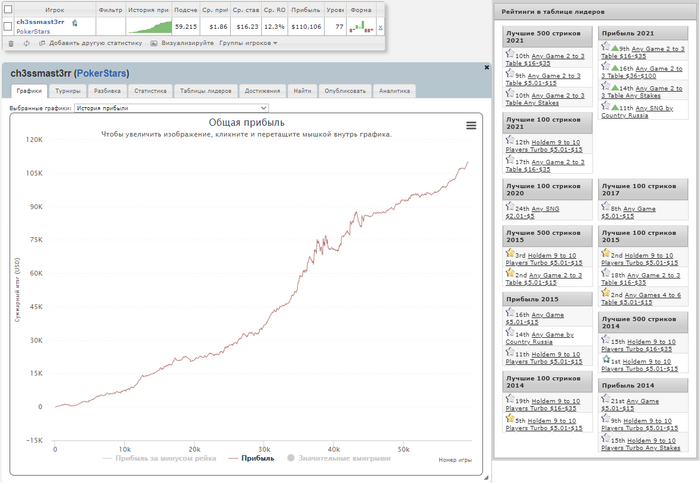Click 'Визуализируйте' button

click(x=188, y=43)
